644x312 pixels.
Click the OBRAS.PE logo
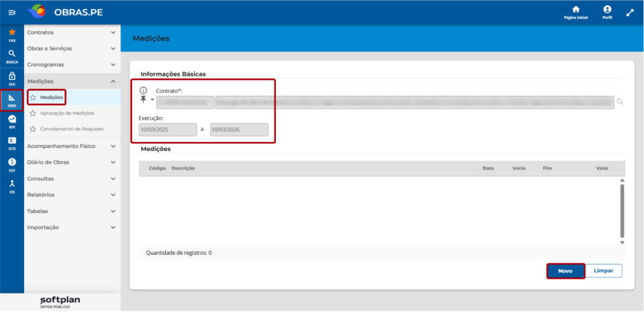click(x=65, y=12)
